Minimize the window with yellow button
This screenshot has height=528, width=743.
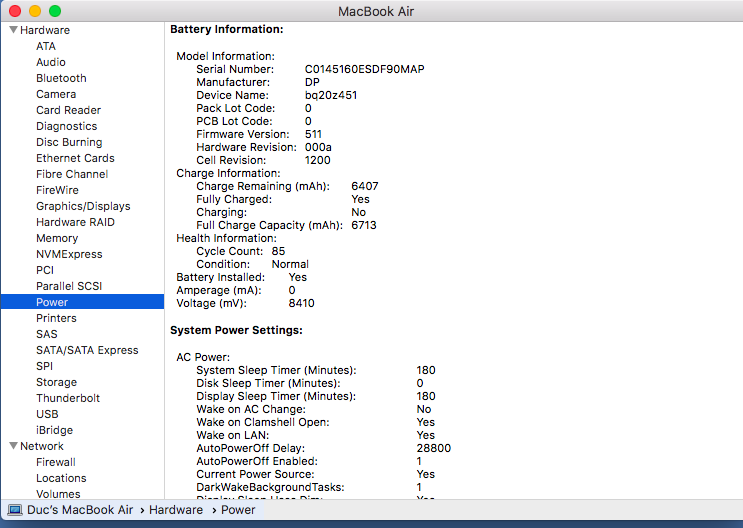pyautogui.click(x=34, y=11)
